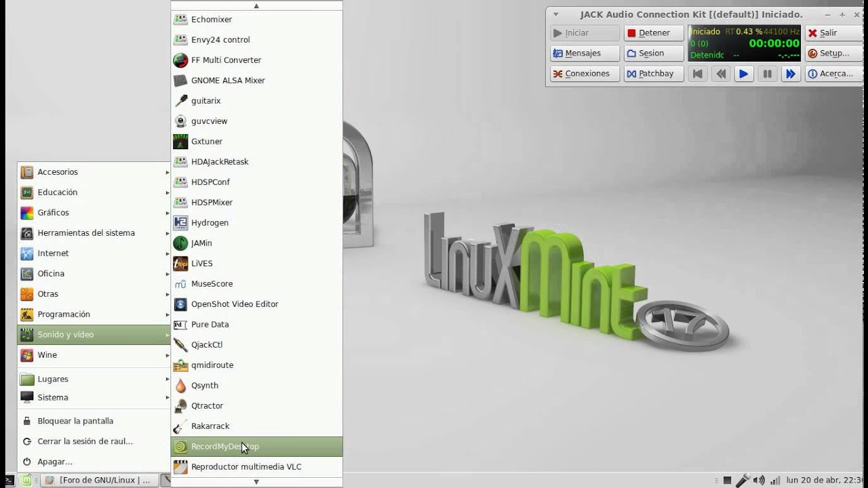
Task: Launch HDSPConf
Action: pyautogui.click(x=256, y=182)
